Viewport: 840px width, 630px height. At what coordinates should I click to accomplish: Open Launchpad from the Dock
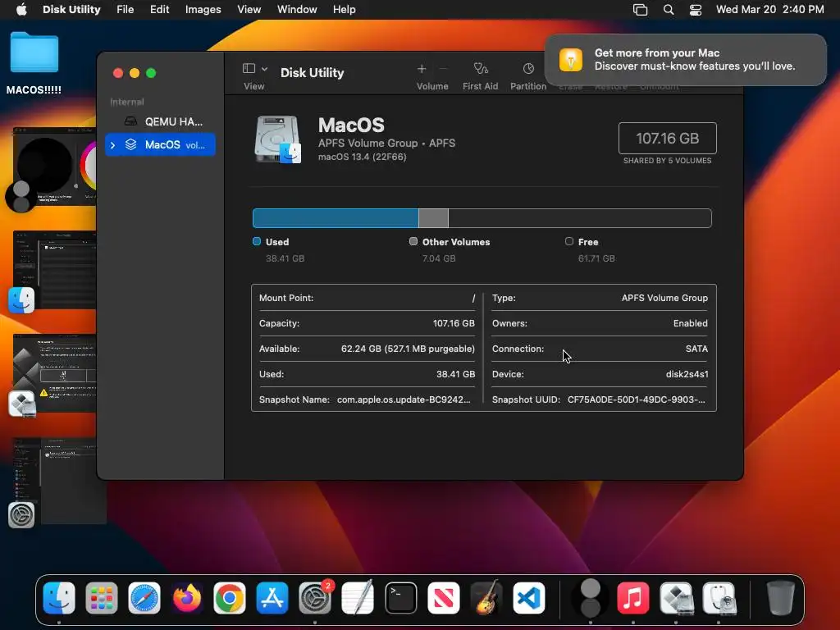click(x=101, y=598)
